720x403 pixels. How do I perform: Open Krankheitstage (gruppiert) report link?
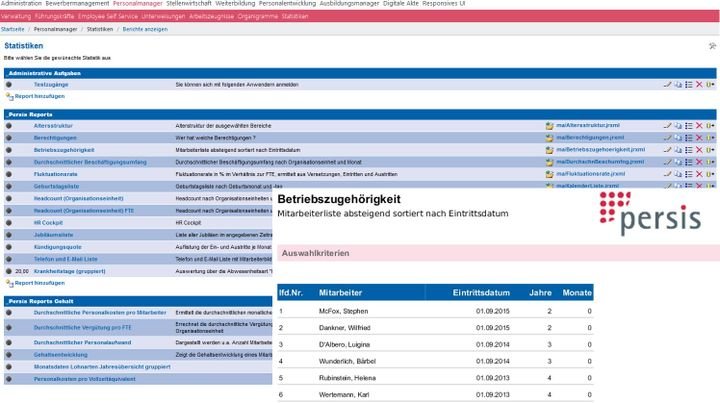[69, 271]
